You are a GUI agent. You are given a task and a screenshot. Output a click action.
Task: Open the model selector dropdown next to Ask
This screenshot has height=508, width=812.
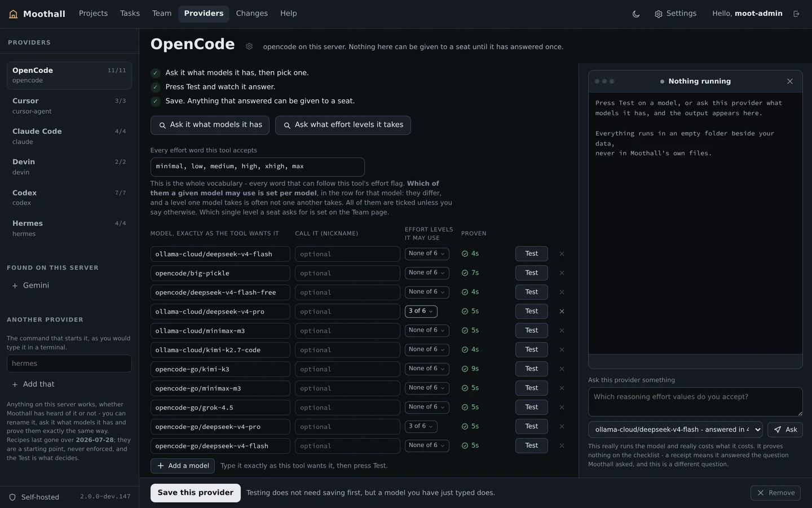pos(675,430)
